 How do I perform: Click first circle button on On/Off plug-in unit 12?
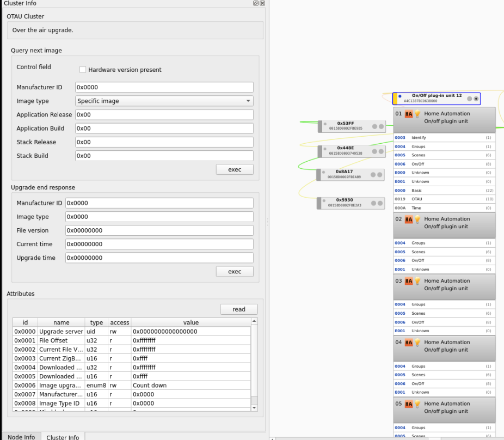pos(469,99)
